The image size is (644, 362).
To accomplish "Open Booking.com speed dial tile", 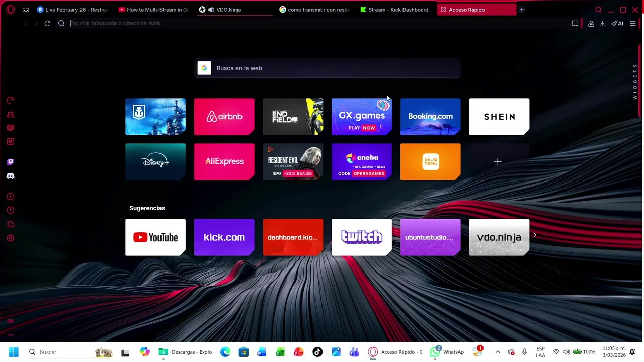I will (430, 117).
